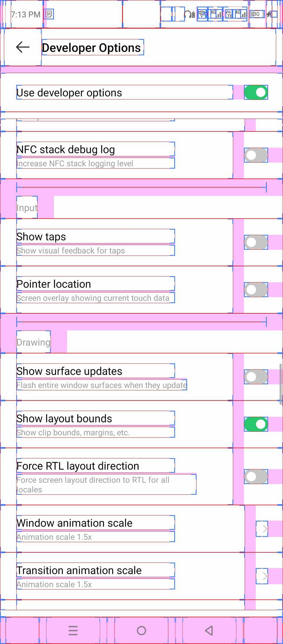Tap the Wi-Fi status bar icon
This screenshot has height=644, width=283.
[202, 14]
